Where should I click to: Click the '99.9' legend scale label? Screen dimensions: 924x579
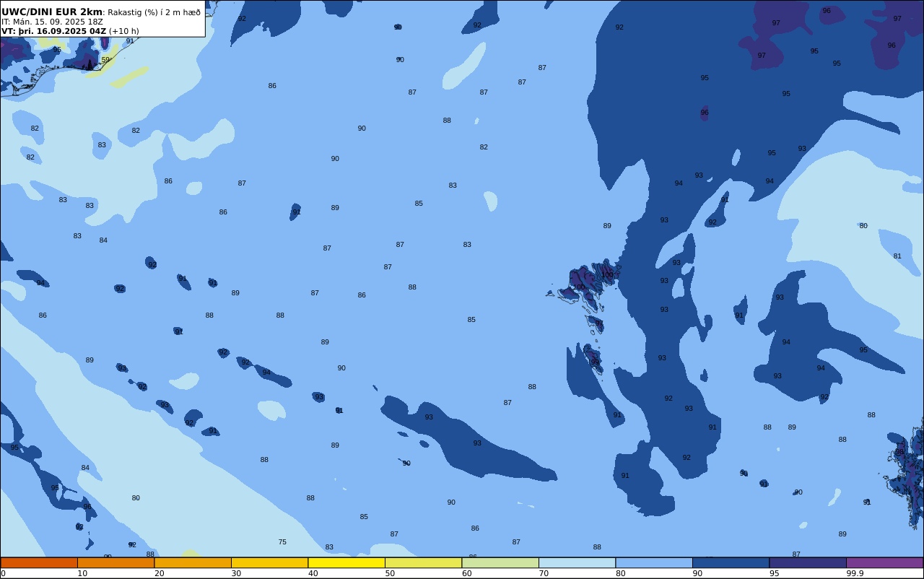(x=855, y=573)
